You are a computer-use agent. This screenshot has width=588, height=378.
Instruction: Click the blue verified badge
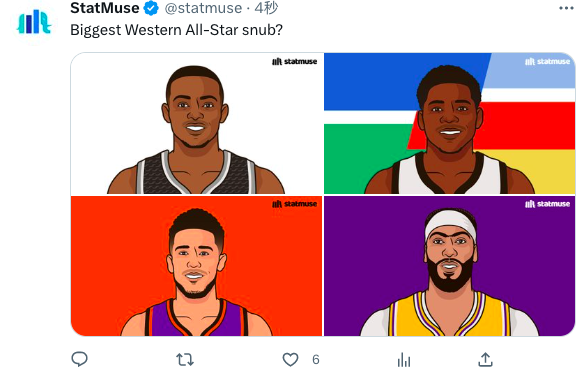(x=151, y=8)
